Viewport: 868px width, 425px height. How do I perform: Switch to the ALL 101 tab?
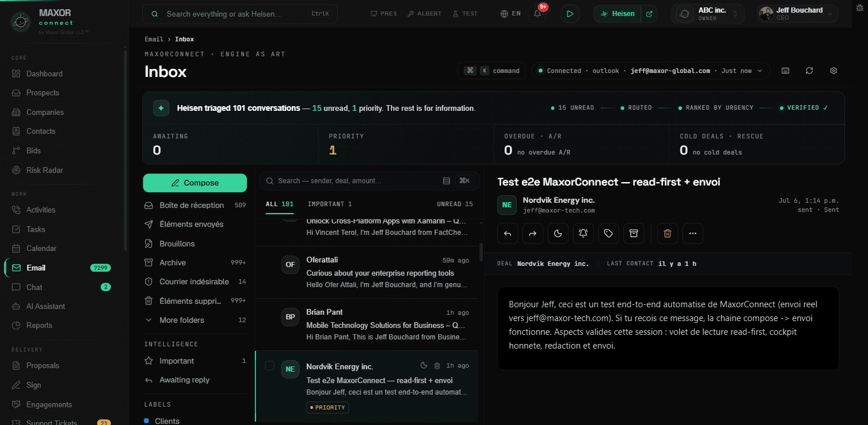pos(280,204)
